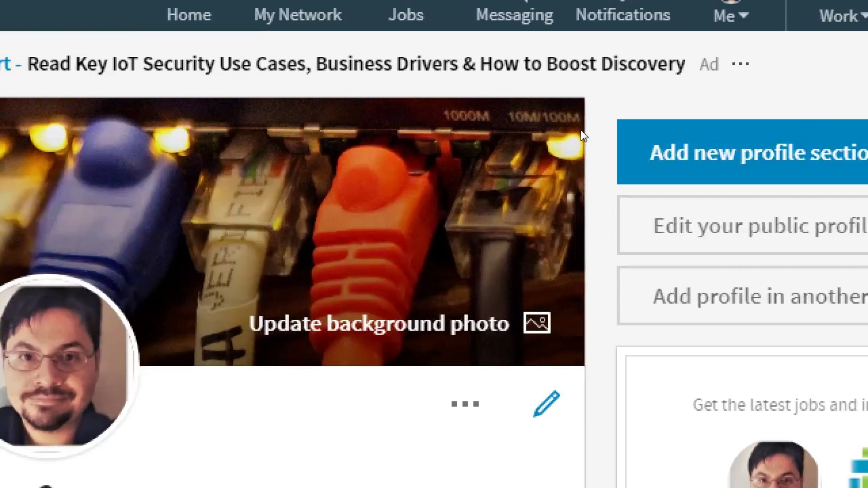Viewport: 868px width, 488px height.
Task: Open the profile photo
Action: [x=62, y=366]
